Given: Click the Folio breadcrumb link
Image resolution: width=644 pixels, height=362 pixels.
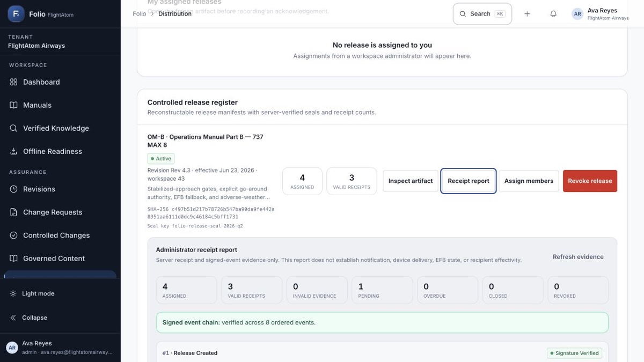Looking at the screenshot, I should (139, 14).
